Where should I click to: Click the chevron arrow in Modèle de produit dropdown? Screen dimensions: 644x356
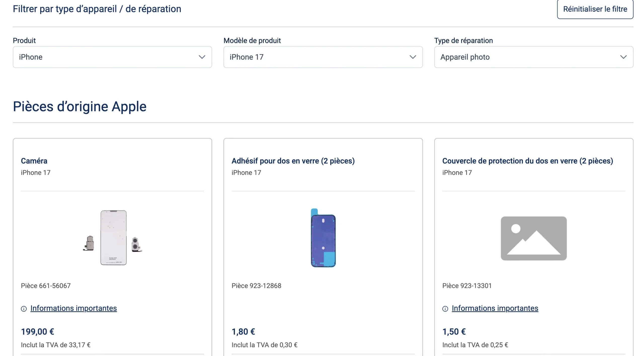(x=413, y=57)
